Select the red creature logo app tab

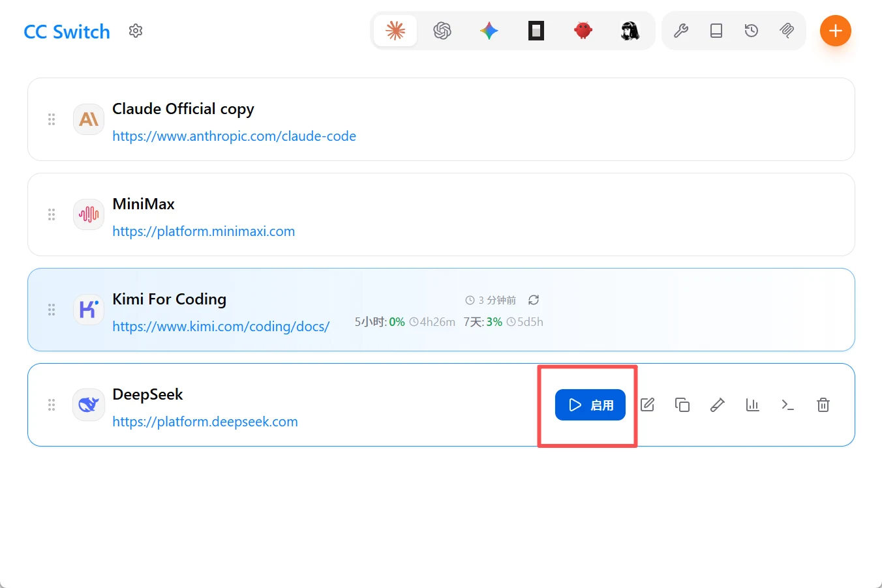point(583,31)
